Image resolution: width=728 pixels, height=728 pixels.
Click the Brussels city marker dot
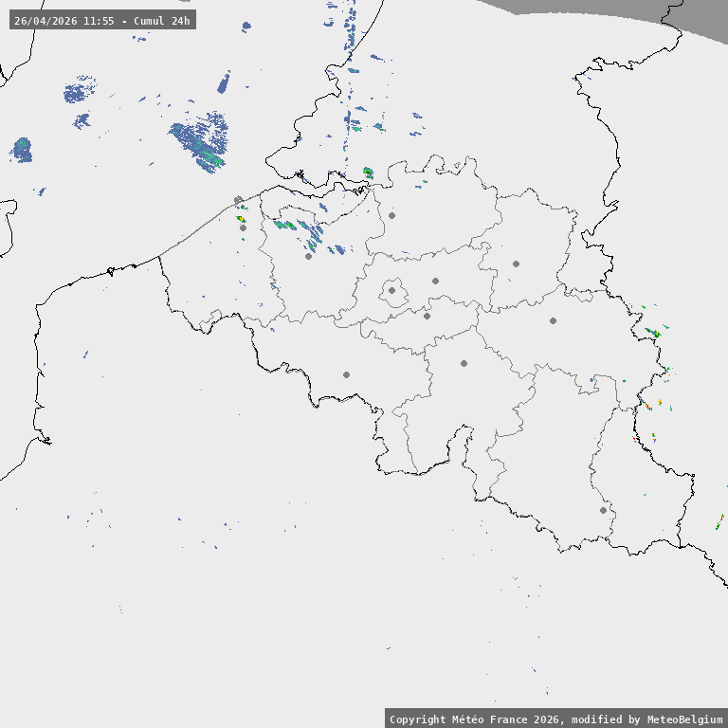coord(391,291)
